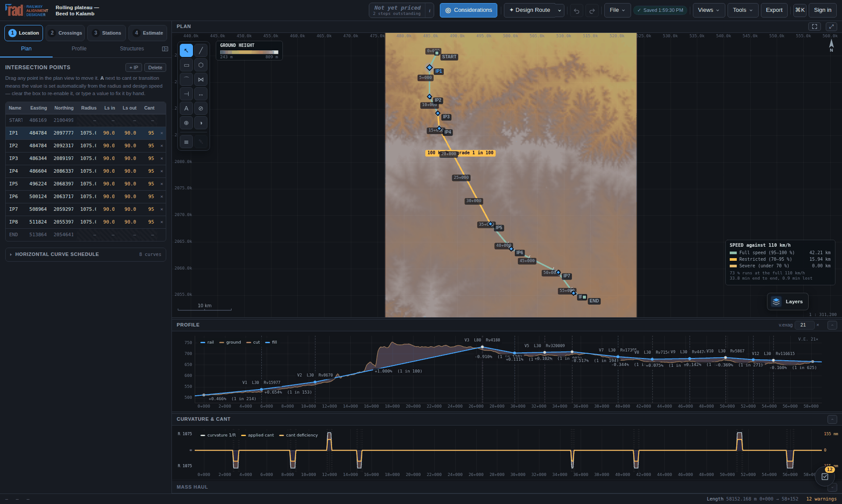Edit the vertical exaggeration value field
This screenshot has width=842, height=504.
click(x=805, y=325)
